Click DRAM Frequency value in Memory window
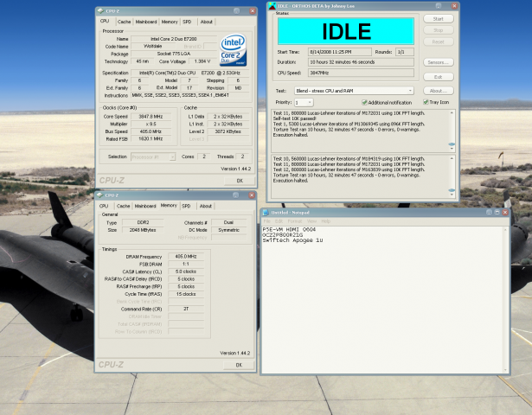This screenshot has width=532, height=415. pos(186,256)
